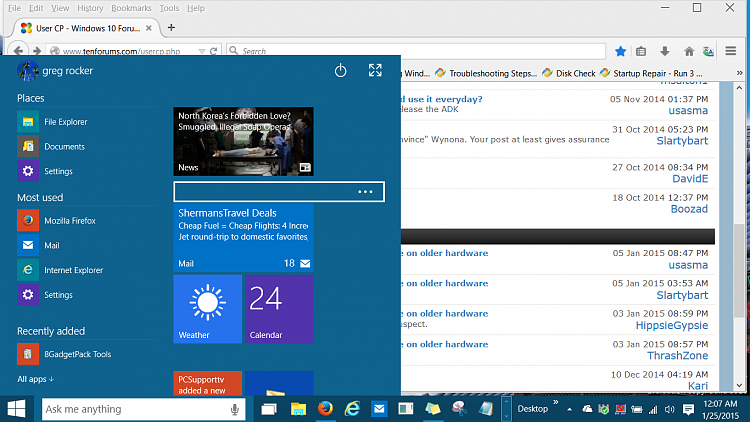
Task: Open the History menu
Action: click(90, 8)
